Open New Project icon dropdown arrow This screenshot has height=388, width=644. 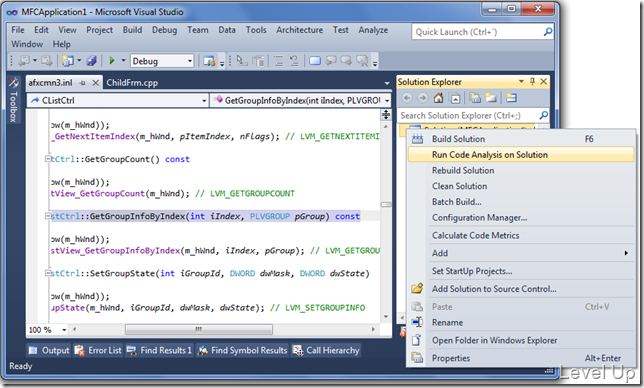[79, 61]
